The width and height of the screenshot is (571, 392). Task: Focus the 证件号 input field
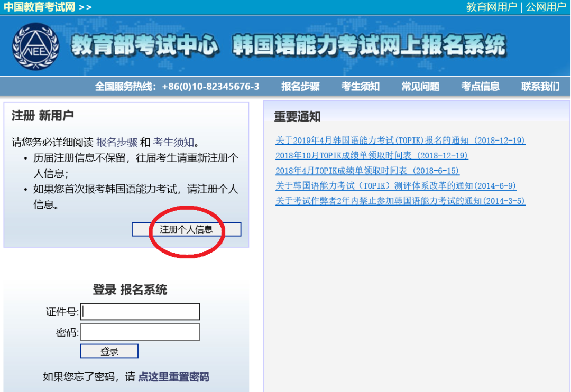(x=140, y=312)
